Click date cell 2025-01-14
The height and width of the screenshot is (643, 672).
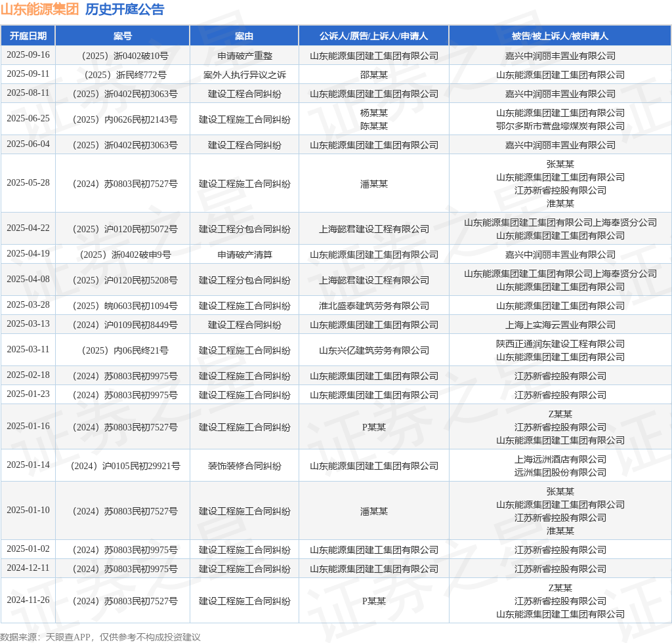click(28, 465)
